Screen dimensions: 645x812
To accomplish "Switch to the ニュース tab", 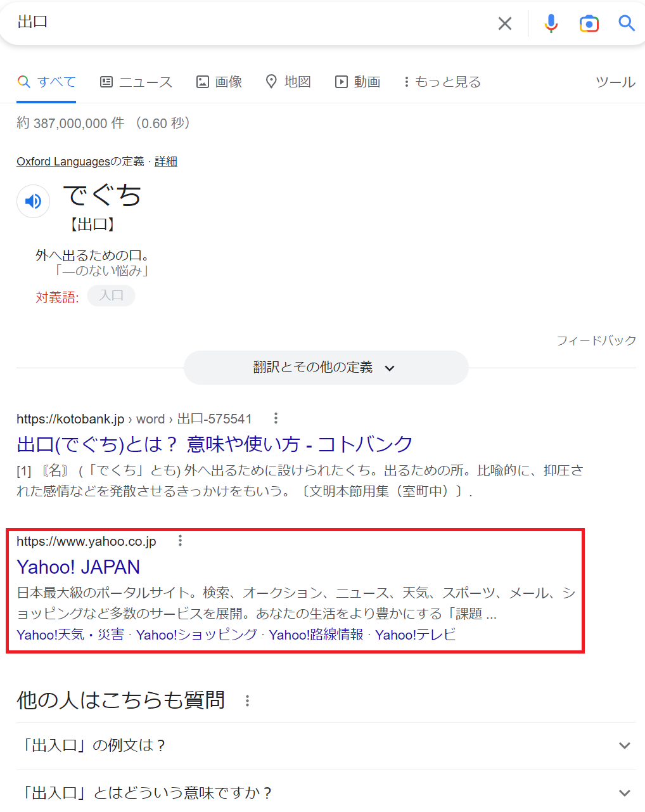I will (x=136, y=82).
